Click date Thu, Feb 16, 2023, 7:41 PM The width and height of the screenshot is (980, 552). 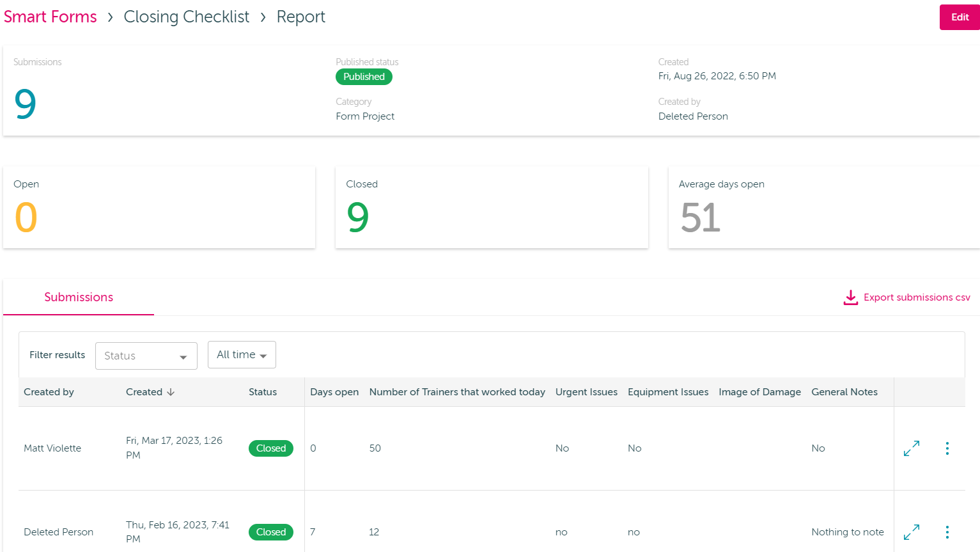click(x=178, y=532)
